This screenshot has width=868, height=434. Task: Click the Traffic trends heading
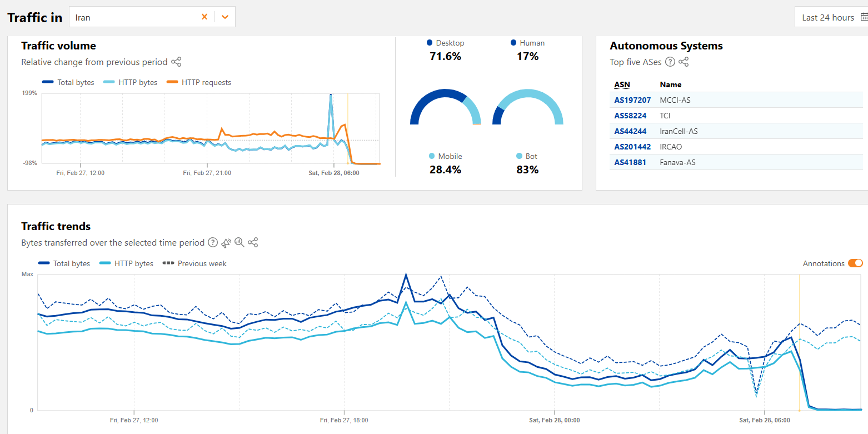tap(56, 226)
